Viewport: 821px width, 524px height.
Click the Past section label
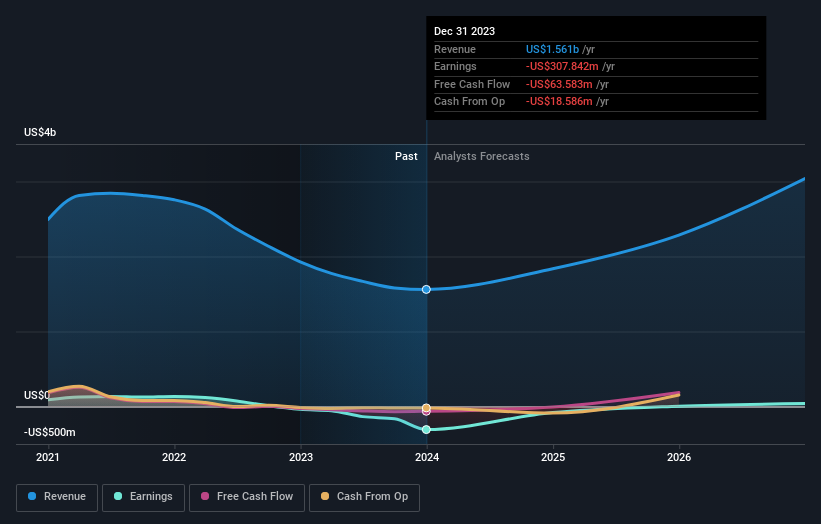(406, 156)
